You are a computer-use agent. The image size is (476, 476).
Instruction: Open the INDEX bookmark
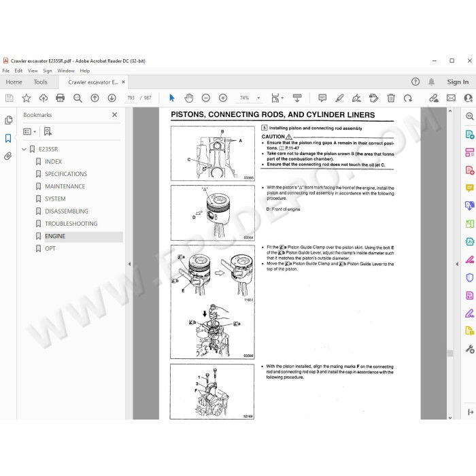54,162
